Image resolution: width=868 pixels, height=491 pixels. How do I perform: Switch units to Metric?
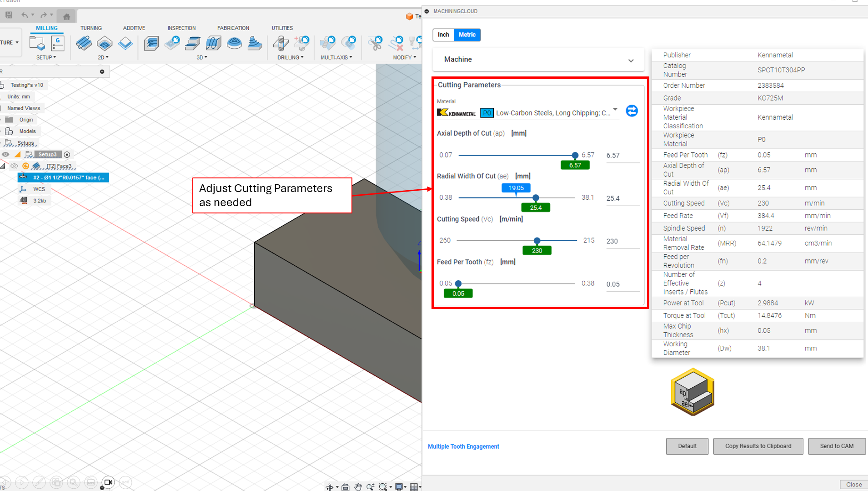pos(467,35)
